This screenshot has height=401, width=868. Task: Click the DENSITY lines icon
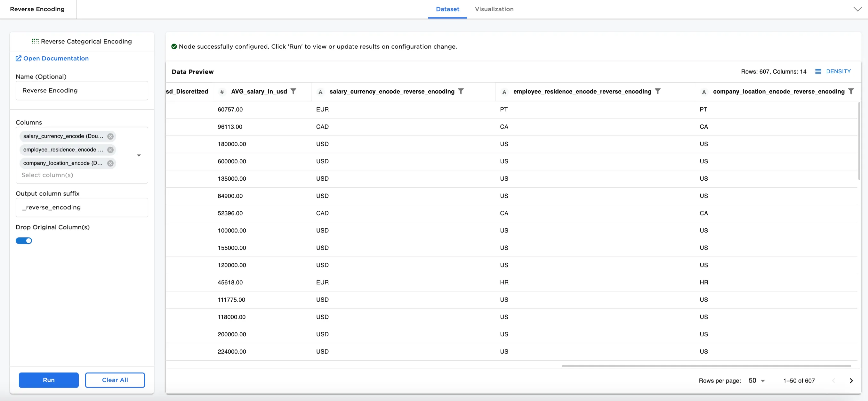pyautogui.click(x=818, y=71)
